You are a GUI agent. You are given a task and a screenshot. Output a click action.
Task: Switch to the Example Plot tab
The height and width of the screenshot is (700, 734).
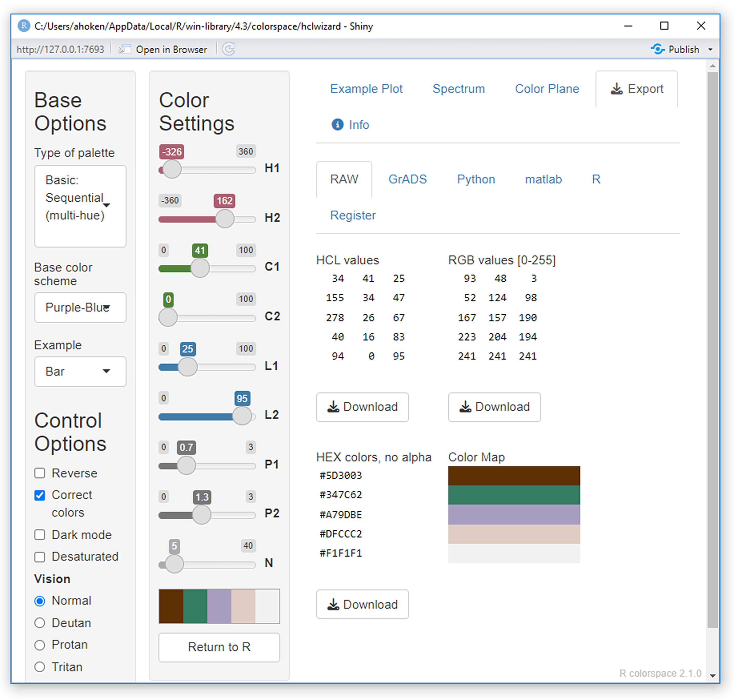coord(366,89)
